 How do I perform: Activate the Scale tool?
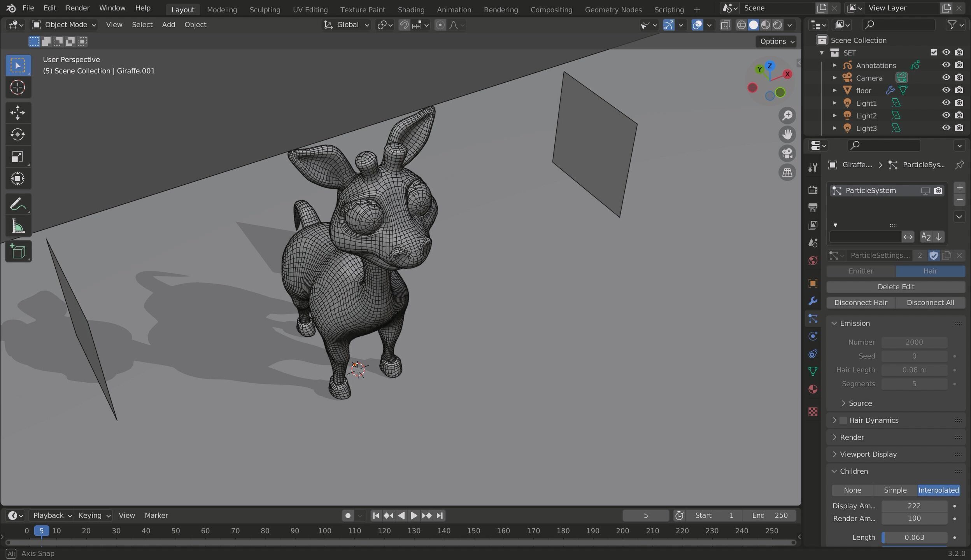18,157
